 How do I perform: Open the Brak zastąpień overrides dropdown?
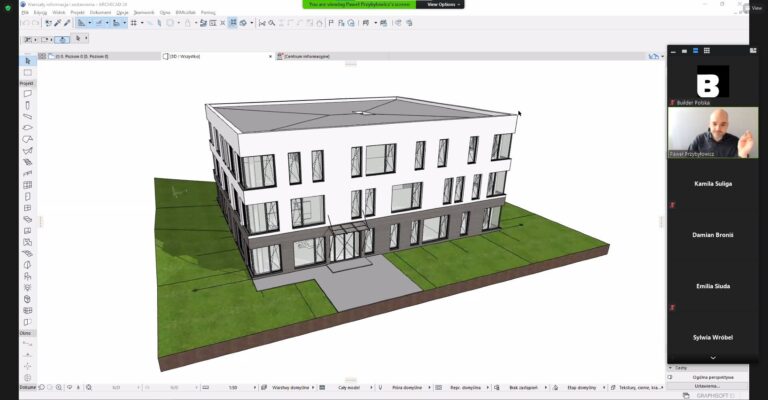point(523,387)
